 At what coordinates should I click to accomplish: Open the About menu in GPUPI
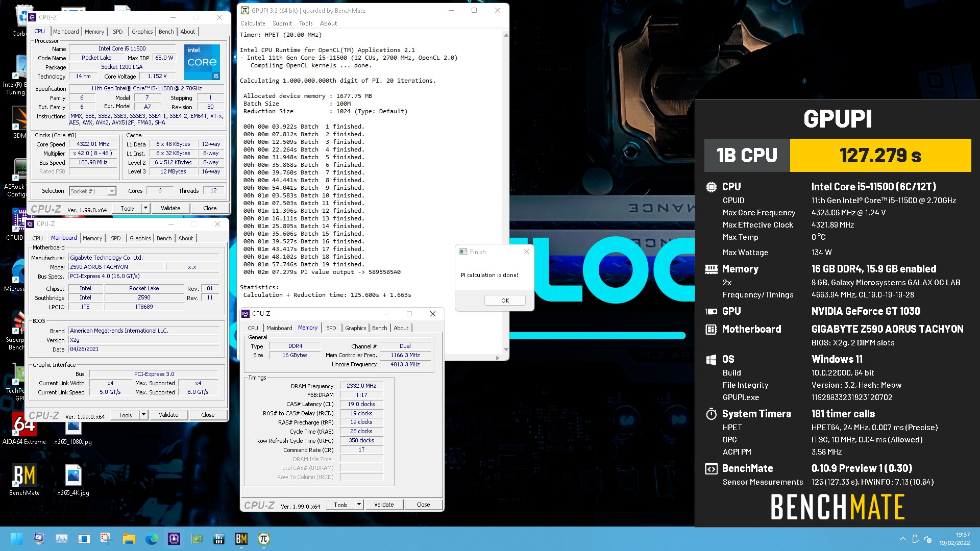(328, 23)
